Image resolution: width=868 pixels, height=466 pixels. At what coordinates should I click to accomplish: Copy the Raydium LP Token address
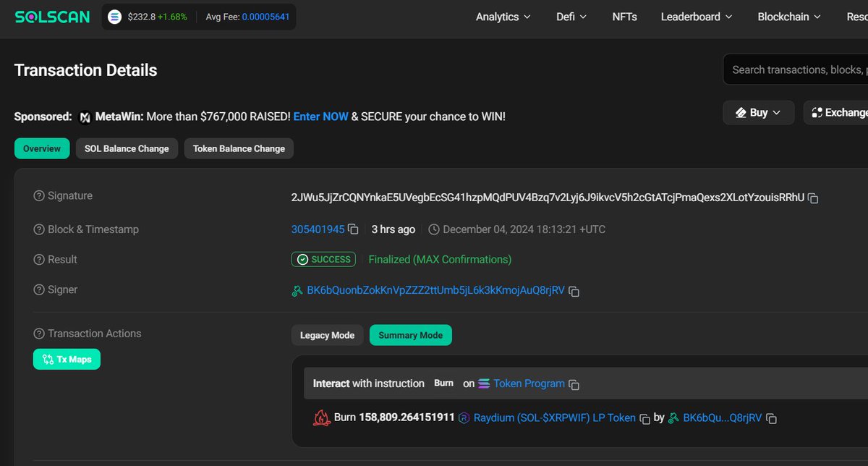(x=644, y=418)
